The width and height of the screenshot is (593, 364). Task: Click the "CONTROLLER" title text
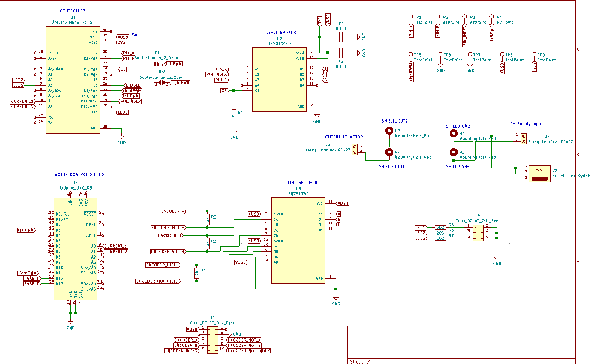coord(72,11)
